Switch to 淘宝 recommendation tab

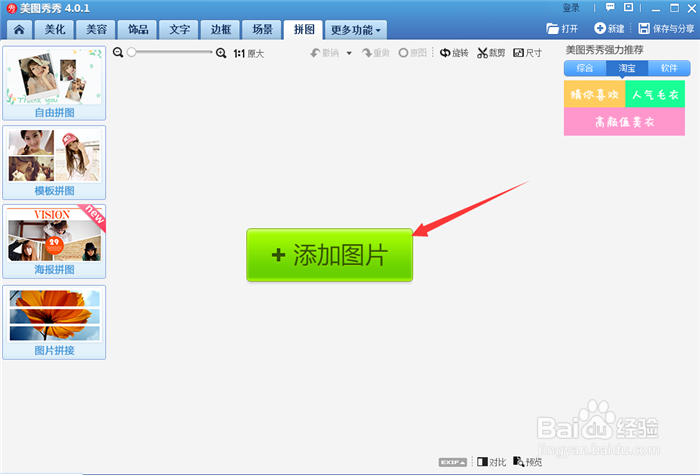tap(627, 68)
